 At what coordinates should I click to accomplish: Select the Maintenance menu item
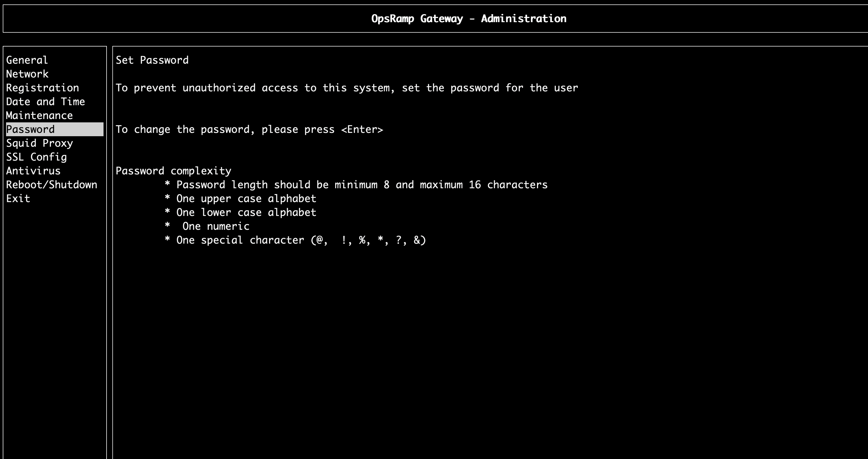pos(39,116)
